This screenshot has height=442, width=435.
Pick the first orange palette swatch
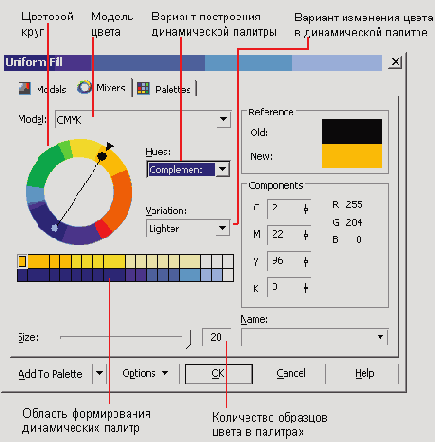tap(38, 261)
